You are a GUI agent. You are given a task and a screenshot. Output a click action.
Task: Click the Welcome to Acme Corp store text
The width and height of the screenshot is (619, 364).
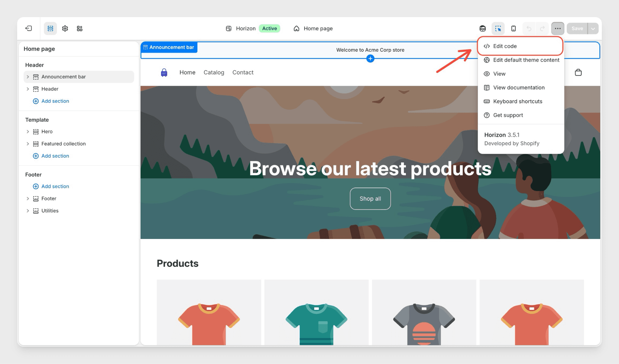coord(370,50)
